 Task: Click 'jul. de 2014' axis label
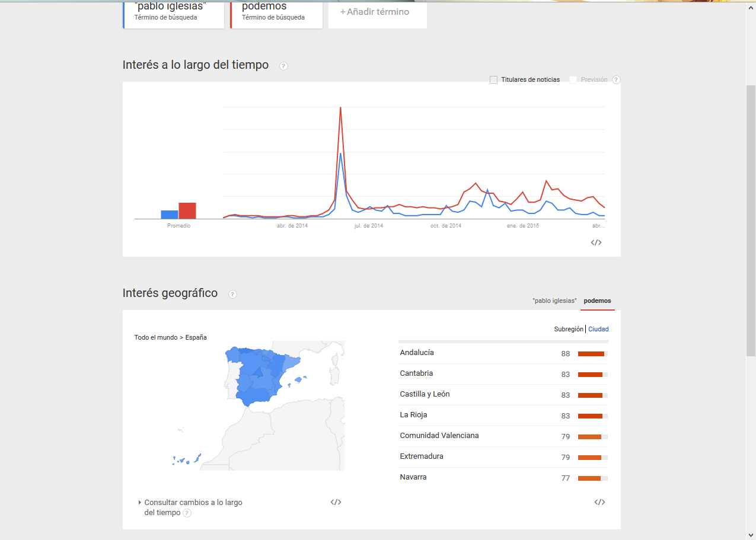point(369,226)
